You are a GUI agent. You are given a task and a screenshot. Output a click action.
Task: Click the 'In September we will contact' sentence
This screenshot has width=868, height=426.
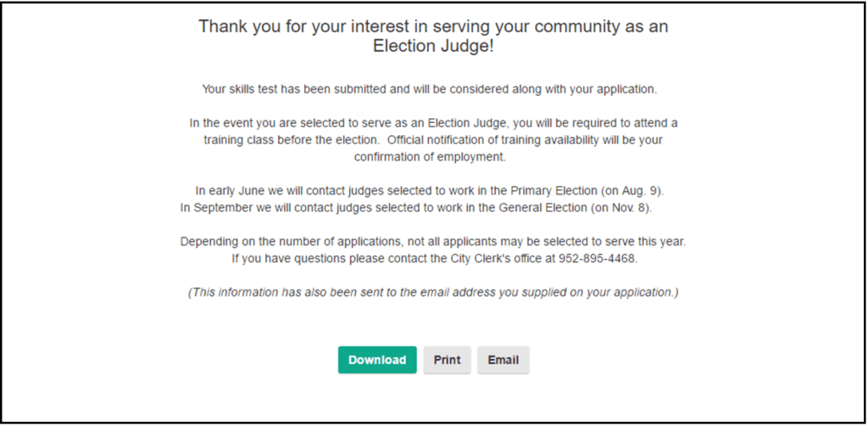click(415, 208)
